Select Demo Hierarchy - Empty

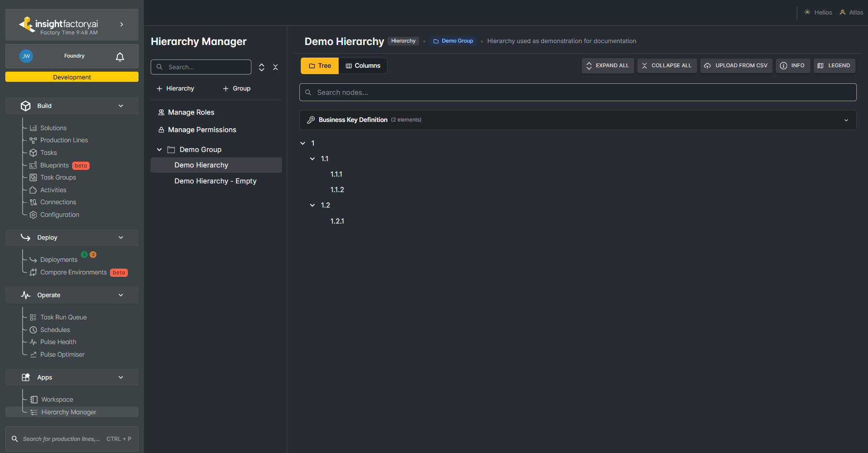pos(216,181)
